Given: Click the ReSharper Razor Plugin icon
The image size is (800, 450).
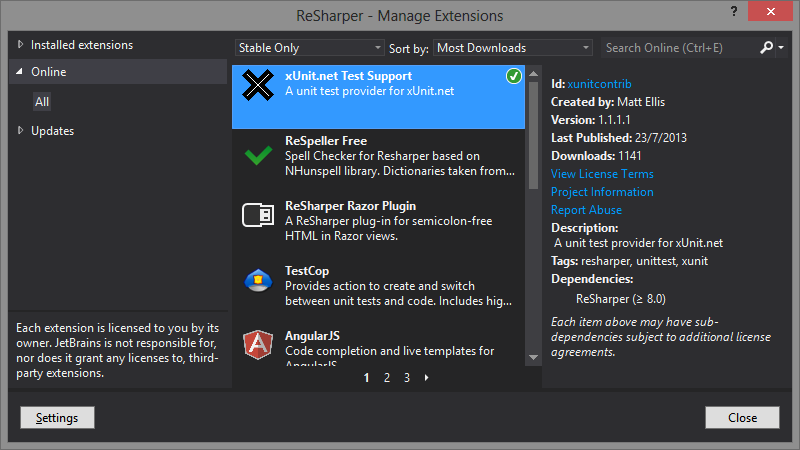Looking at the screenshot, I should pos(258,215).
